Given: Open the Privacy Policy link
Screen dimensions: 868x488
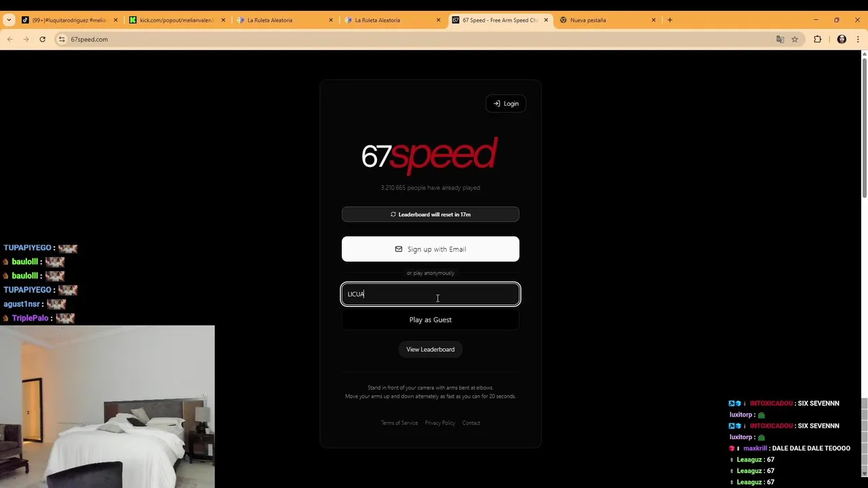Looking at the screenshot, I should tap(440, 423).
